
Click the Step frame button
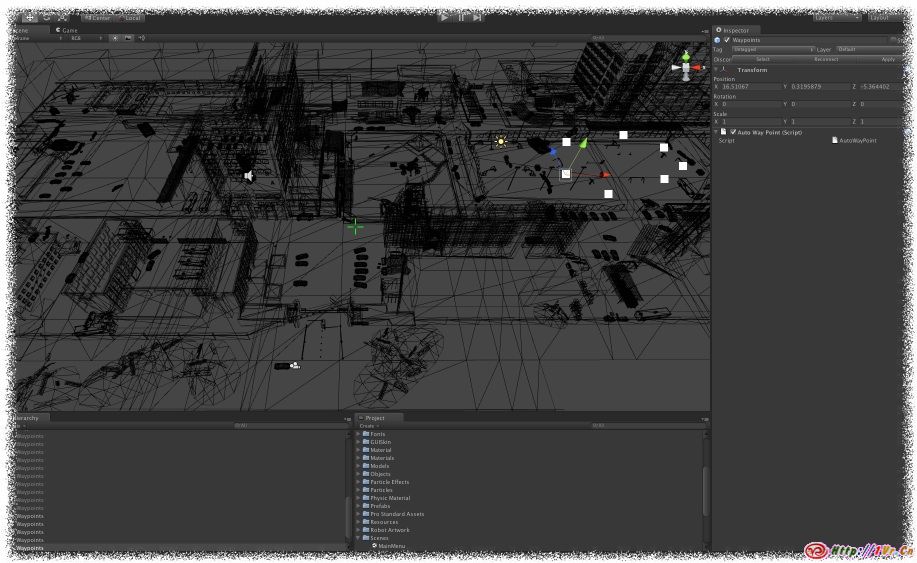477,17
